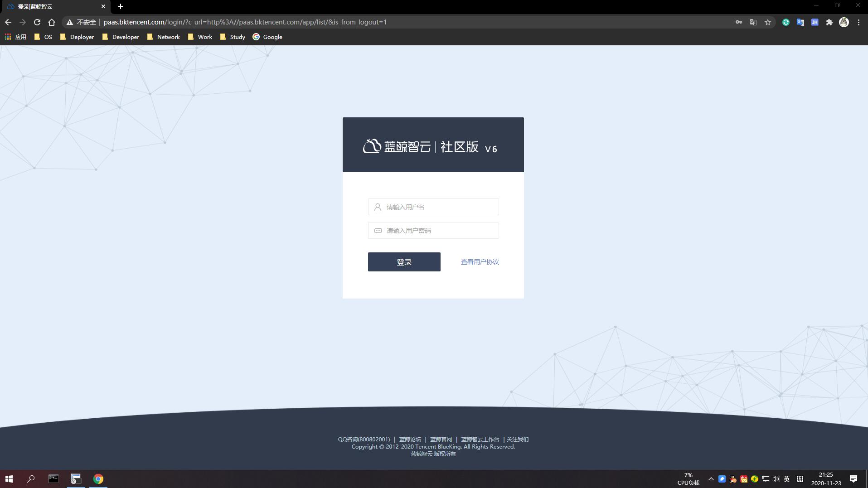Go to the browser home page

point(52,22)
